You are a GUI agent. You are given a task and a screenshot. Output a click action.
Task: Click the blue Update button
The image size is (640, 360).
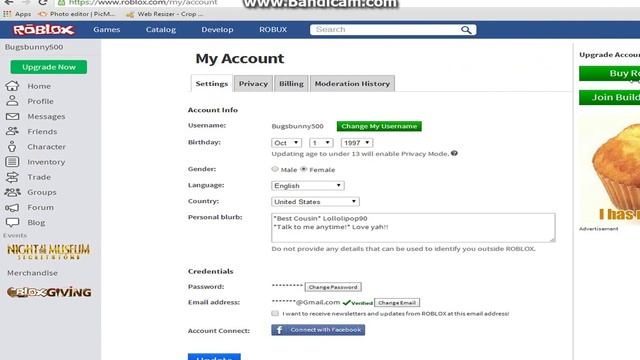tap(214, 356)
